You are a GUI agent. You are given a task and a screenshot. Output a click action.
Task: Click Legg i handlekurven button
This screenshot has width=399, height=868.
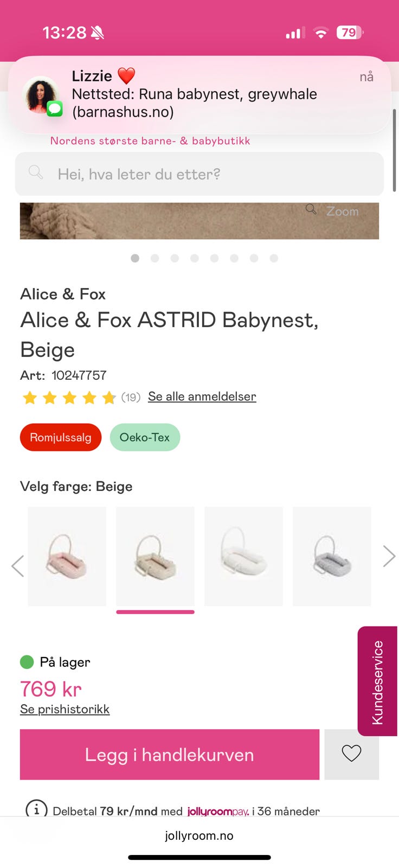[x=170, y=755]
